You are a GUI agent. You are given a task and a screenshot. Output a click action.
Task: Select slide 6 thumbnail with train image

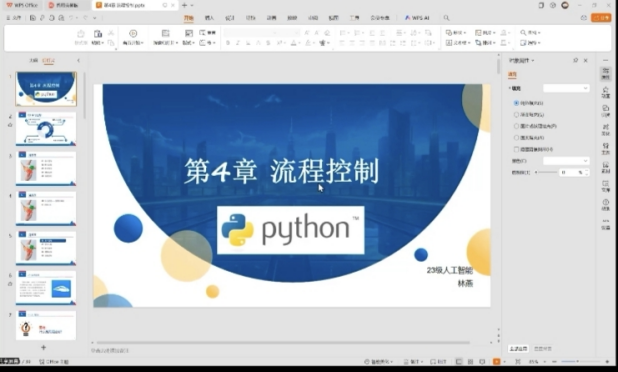46,288
